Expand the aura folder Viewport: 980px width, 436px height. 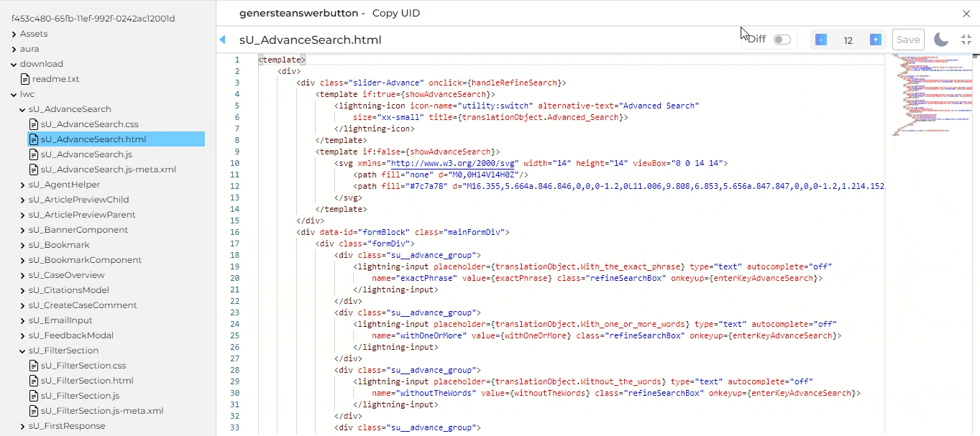tap(14, 49)
